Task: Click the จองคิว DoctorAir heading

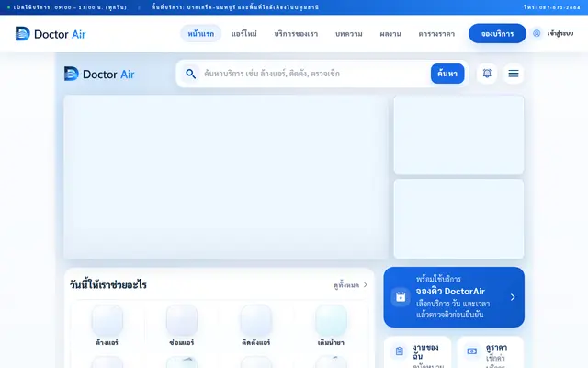Action: click(x=450, y=291)
